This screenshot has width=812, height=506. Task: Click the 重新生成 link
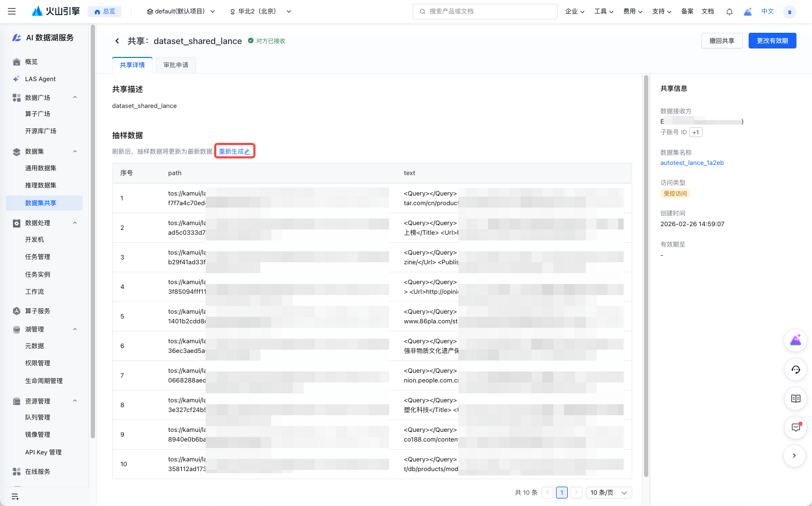pos(234,151)
